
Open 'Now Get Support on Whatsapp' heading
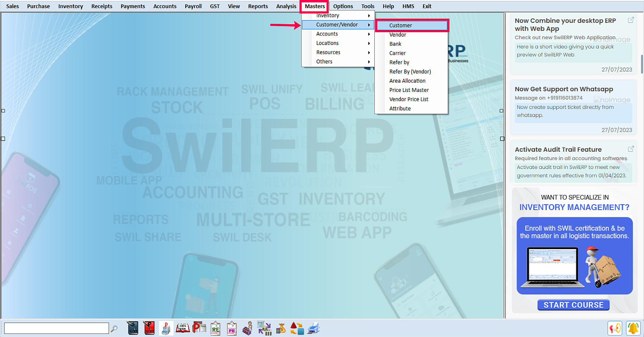pos(564,89)
